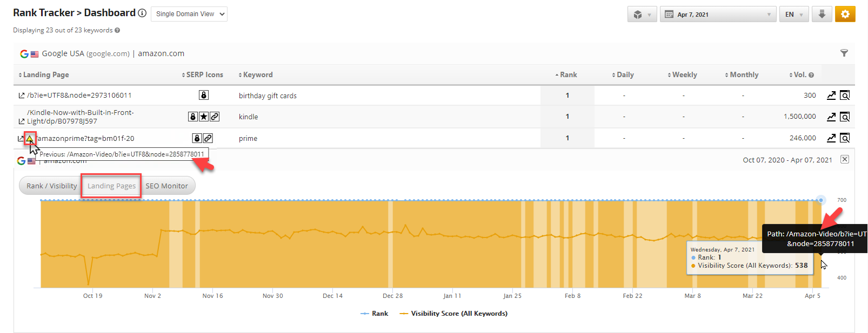The height and width of the screenshot is (333, 868).
Task: Close the chart panel with X
Action: [845, 159]
